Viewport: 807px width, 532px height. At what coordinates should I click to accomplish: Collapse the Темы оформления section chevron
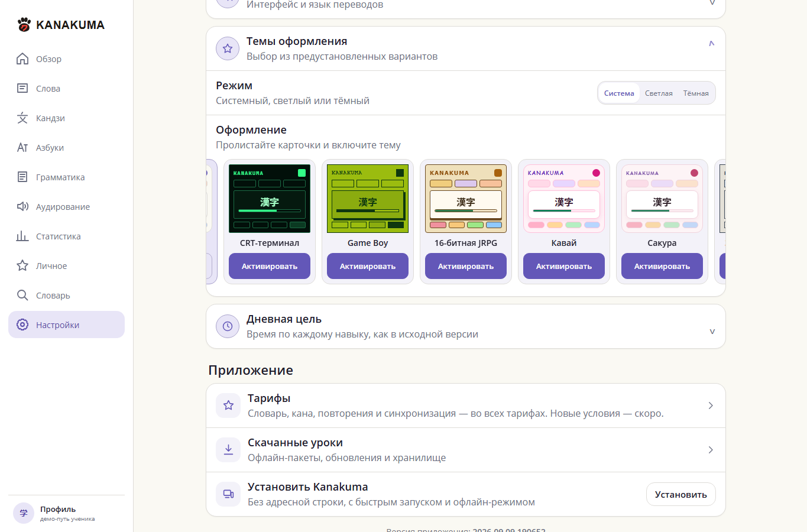(712, 44)
